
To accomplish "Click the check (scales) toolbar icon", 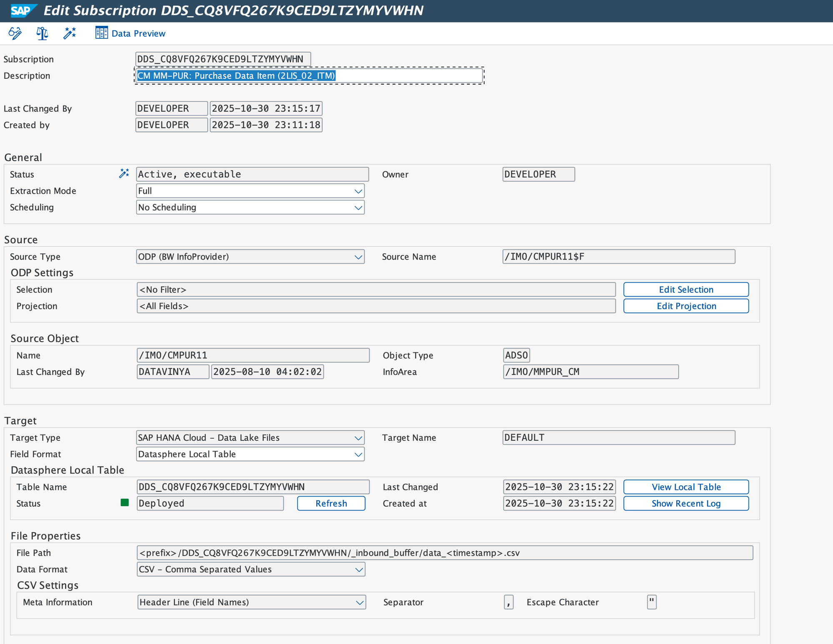I will pos(42,33).
